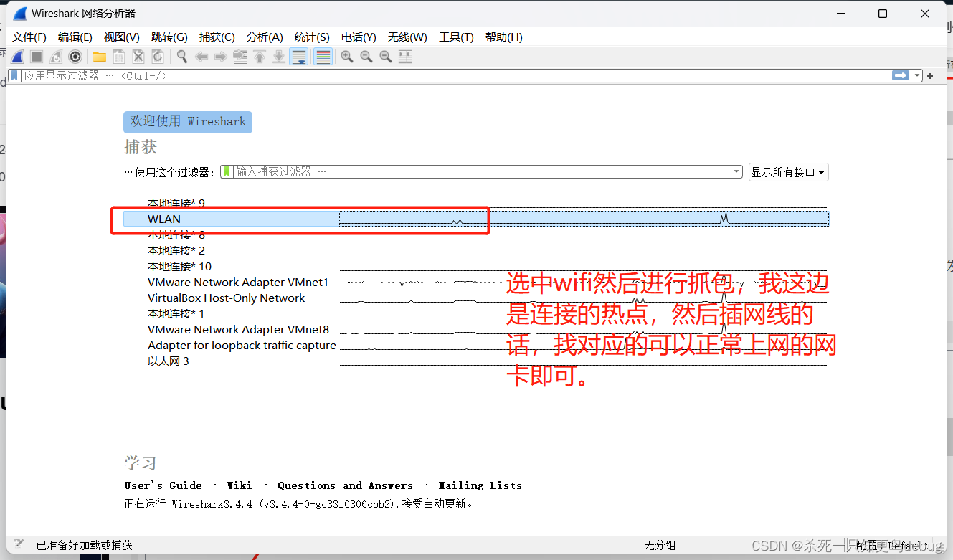Open a capture file via folder icon

tap(100, 57)
